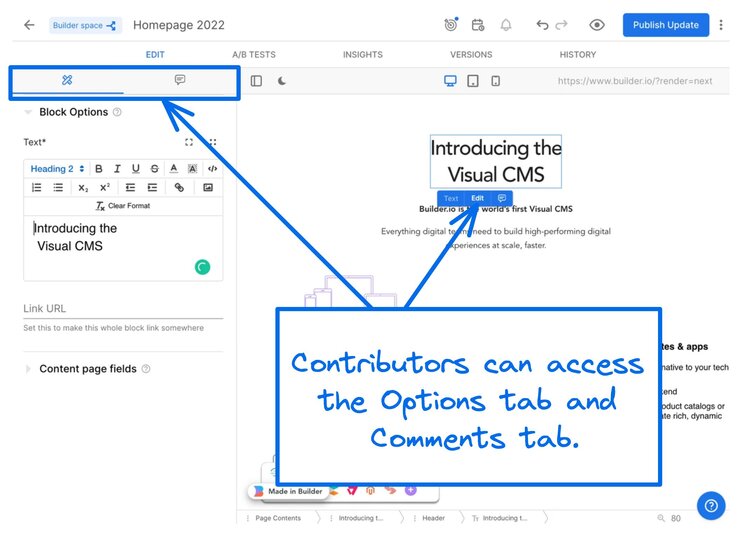Select Page Contents breadcrumb
This screenshot has height=534, width=740.
click(278, 518)
